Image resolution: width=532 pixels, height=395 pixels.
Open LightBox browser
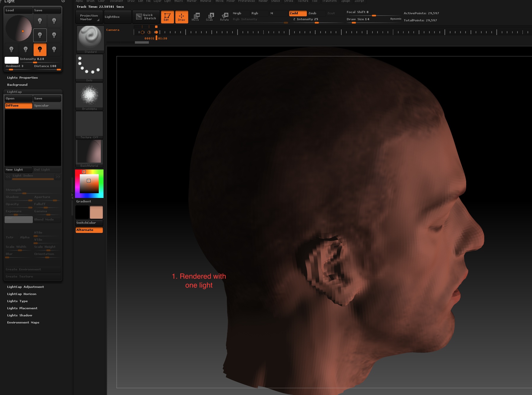(x=117, y=17)
